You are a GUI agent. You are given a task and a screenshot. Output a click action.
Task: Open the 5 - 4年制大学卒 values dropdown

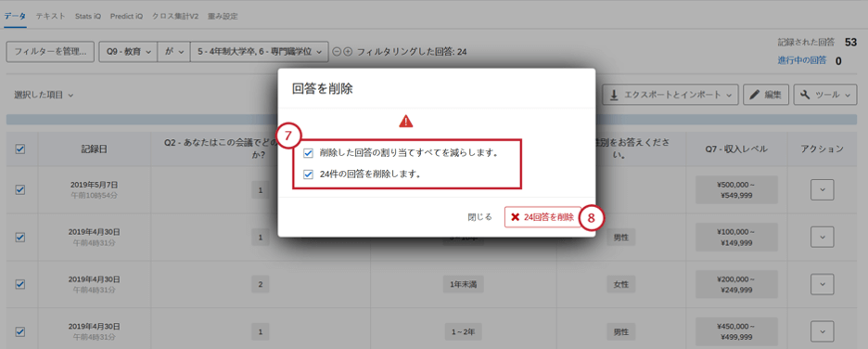259,52
